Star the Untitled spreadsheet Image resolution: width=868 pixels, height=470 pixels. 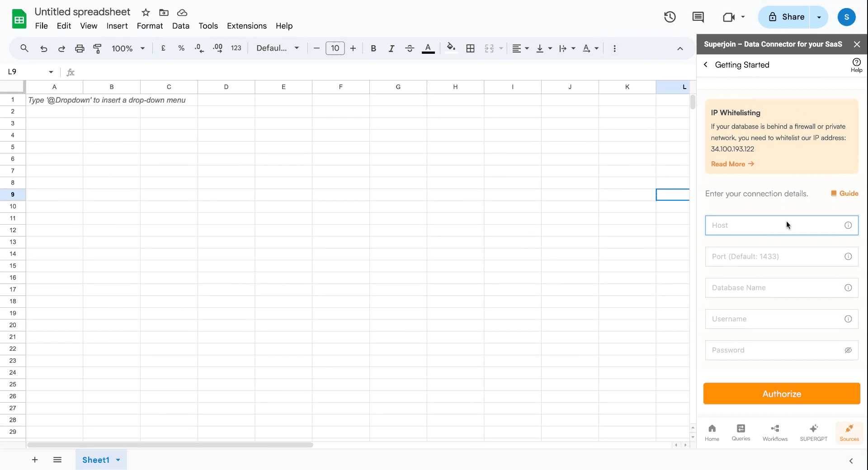146,13
